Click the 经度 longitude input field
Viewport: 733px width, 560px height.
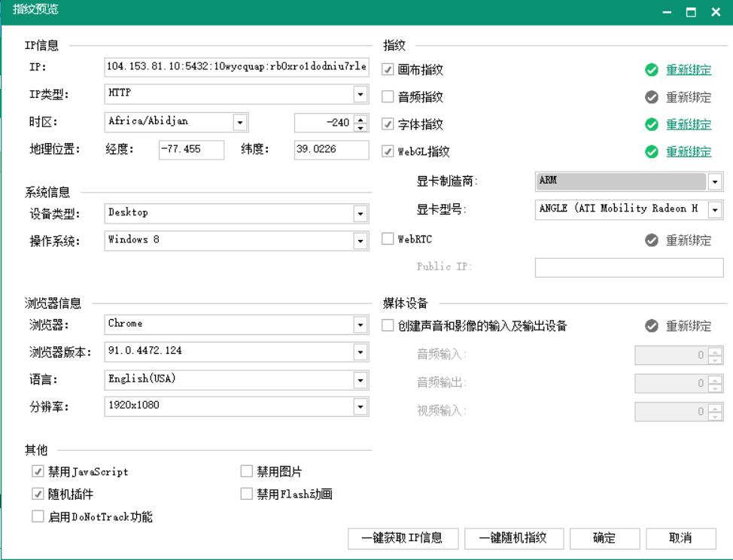pyautogui.click(x=191, y=149)
